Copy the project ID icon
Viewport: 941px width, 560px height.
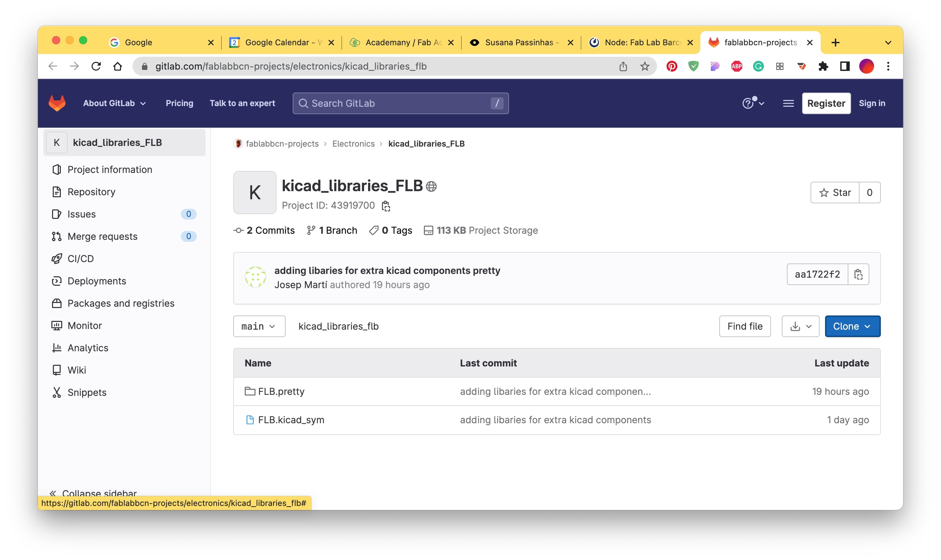pyautogui.click(x=386, y=206)
